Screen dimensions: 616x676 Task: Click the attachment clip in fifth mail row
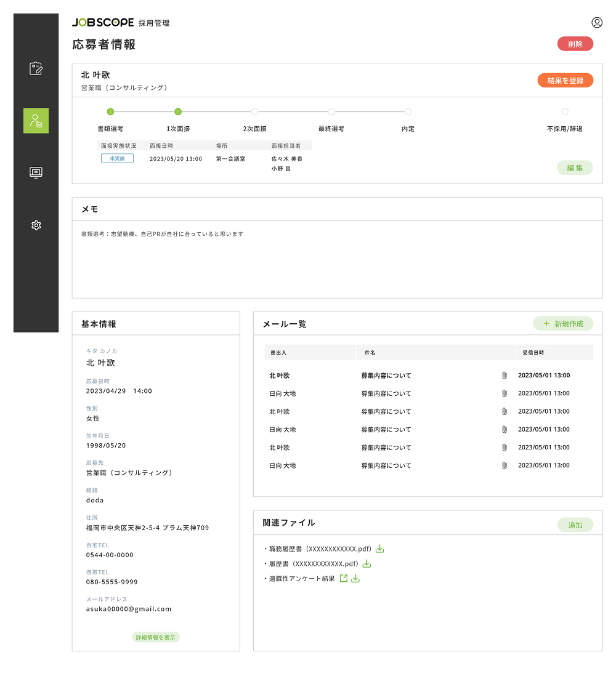tap(505, 448)
